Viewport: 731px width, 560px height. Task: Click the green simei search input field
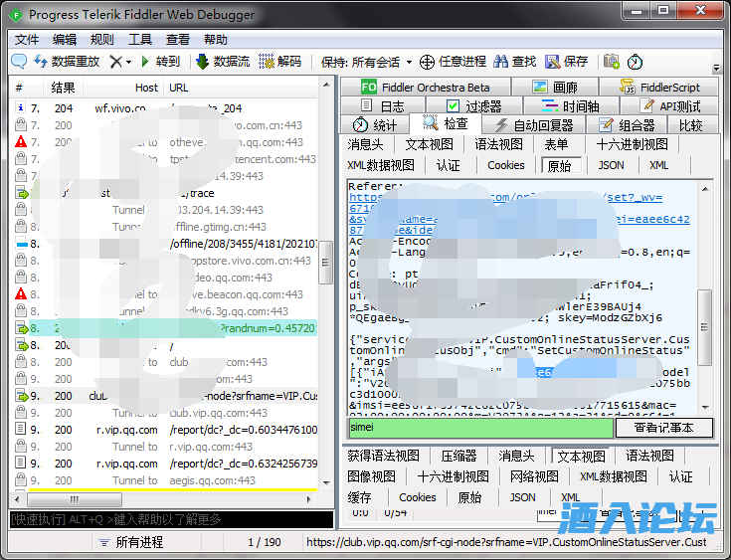[480, 428]
